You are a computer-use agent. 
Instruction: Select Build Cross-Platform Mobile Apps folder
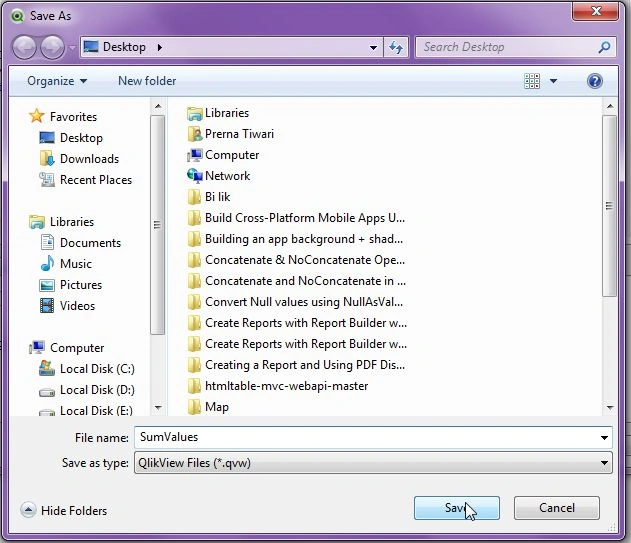pyautogui.click(x=296, y=218)
